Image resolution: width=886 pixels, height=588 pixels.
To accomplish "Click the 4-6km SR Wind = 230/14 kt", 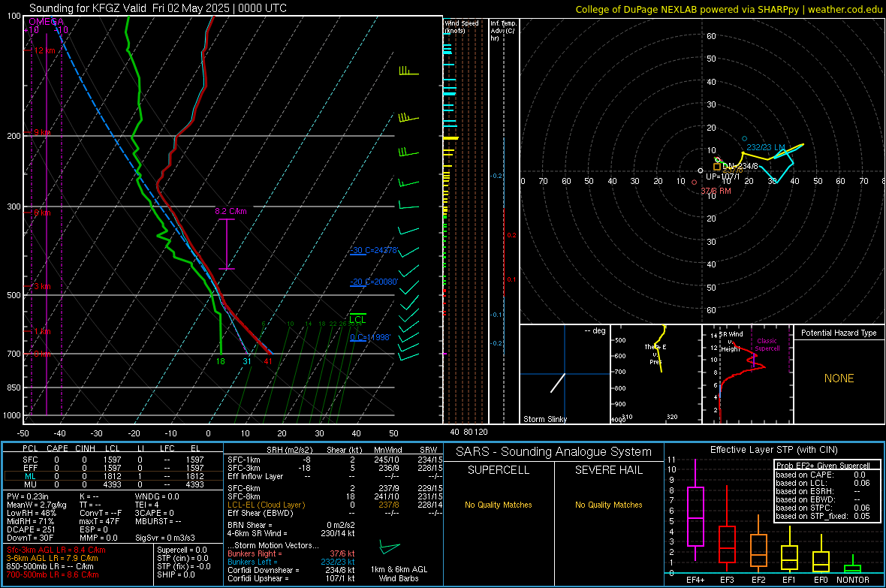I will point(291,533).
